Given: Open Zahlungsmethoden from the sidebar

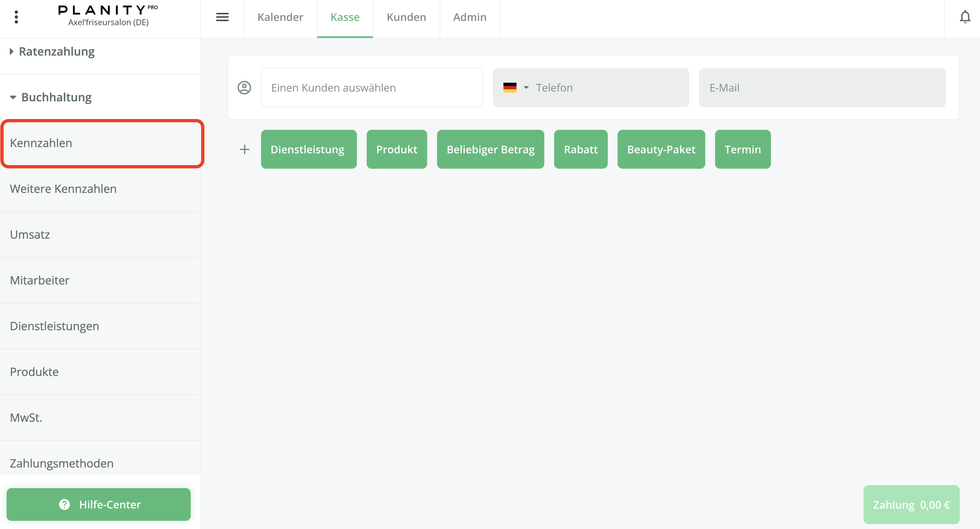Looking at the screenshot, I should 61,463.
